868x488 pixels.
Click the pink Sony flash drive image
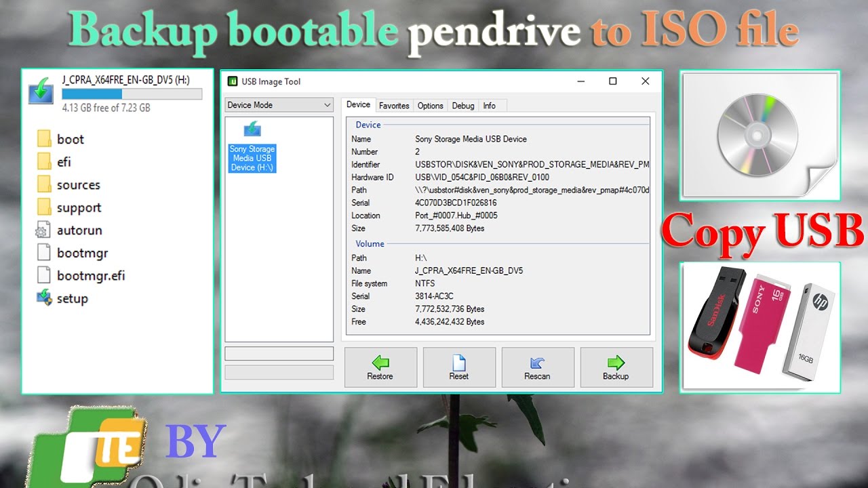click(x=764, y=323)
